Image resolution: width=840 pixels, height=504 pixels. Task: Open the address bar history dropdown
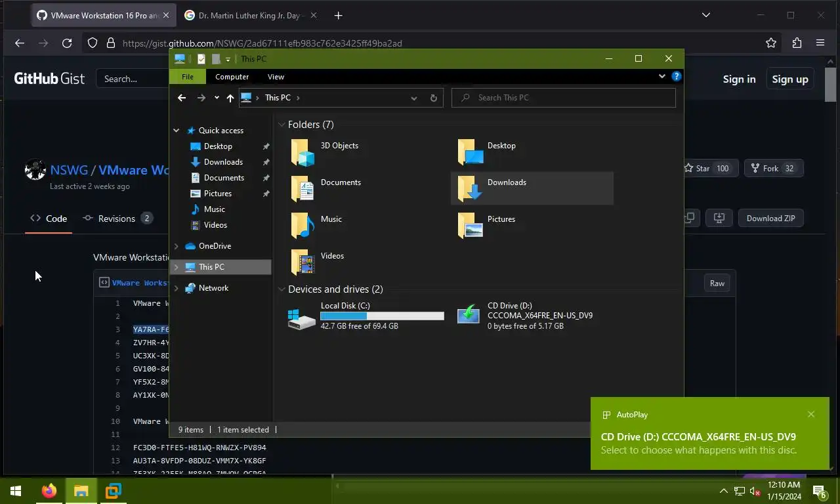pyautogui.click(x=413, y=98)
